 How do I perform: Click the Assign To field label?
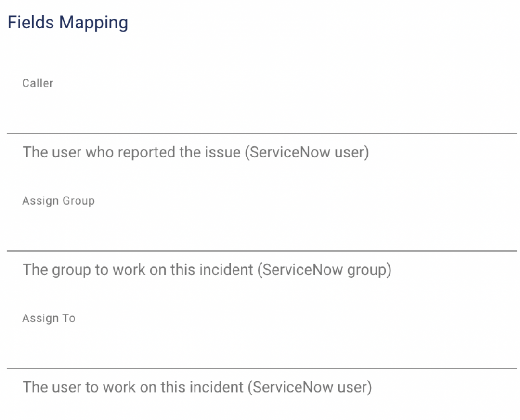(49, 318)
